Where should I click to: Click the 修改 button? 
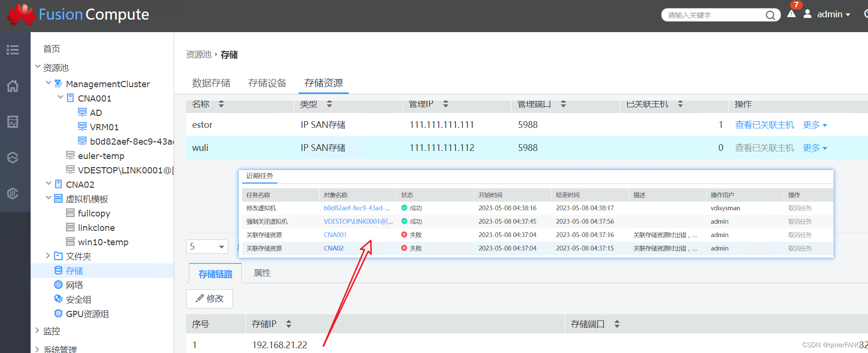[x=210, y=298]
